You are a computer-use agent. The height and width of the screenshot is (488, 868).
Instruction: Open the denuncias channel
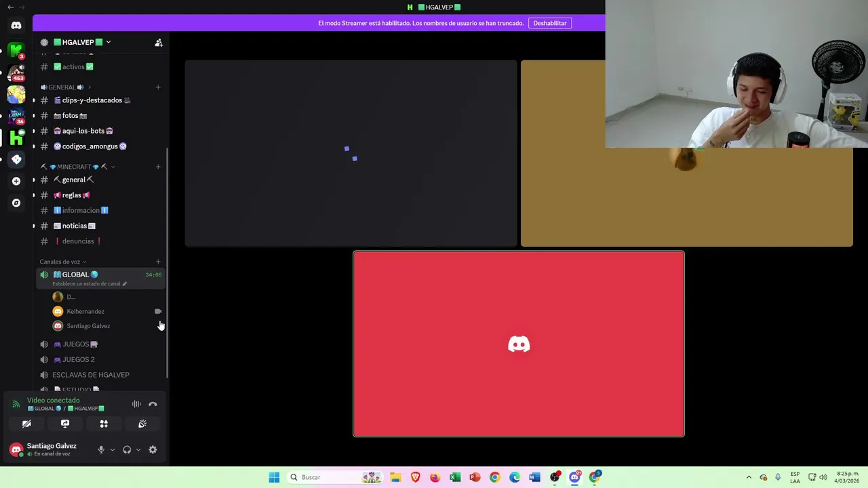100,241
